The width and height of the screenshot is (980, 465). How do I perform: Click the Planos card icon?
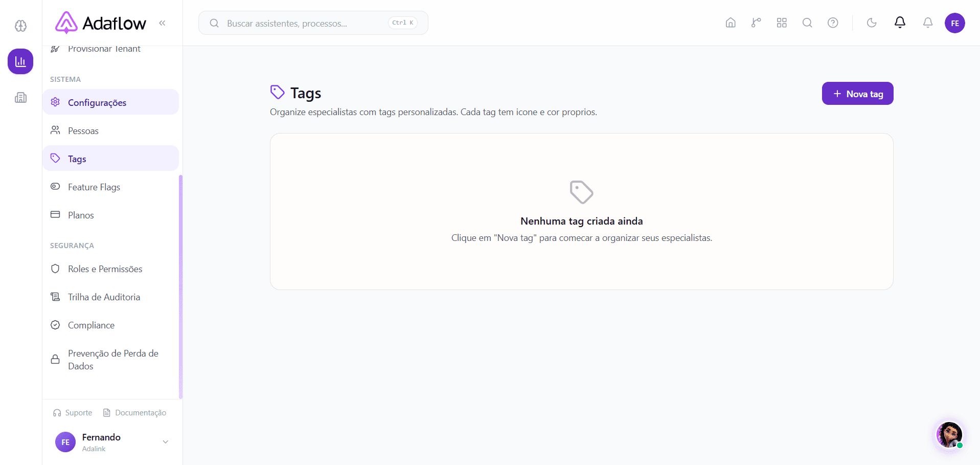[x=55, y=214]
